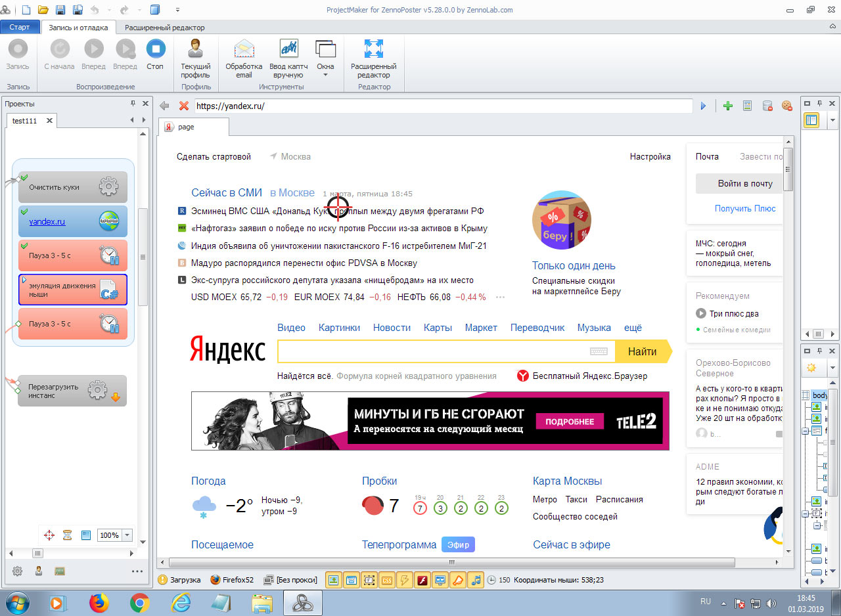Open the Настройка link on Yandex
This screenshot has width=841, height=616.
650,156
